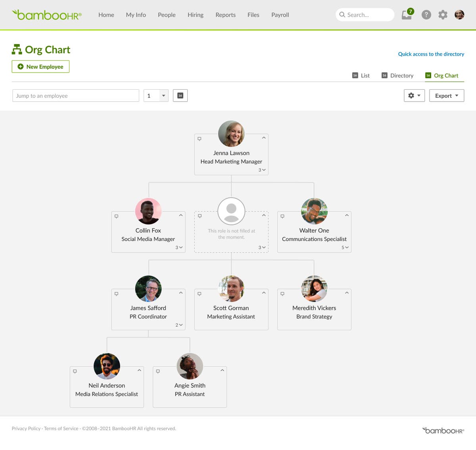Open the page number dropdown
The height and width of the screenshot is (450, 476).
(163, 95)
